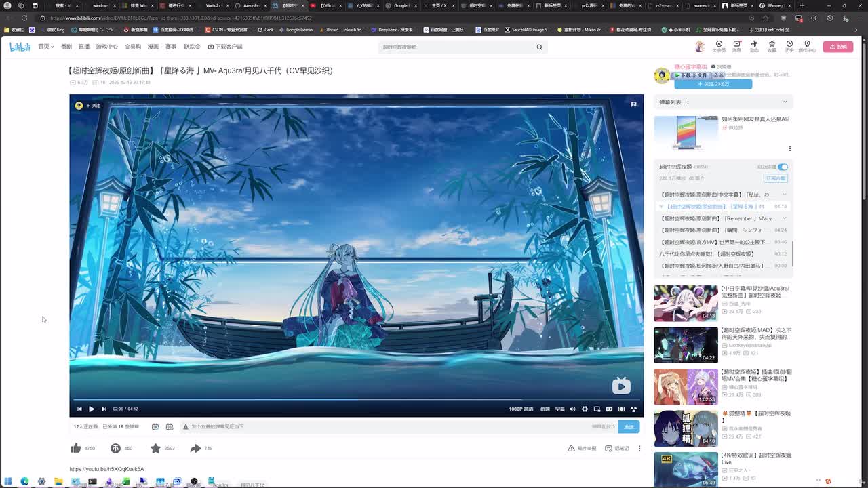Open 番剧 navigation item
Viewport: 868px width, 488px height.
(66, 47)
